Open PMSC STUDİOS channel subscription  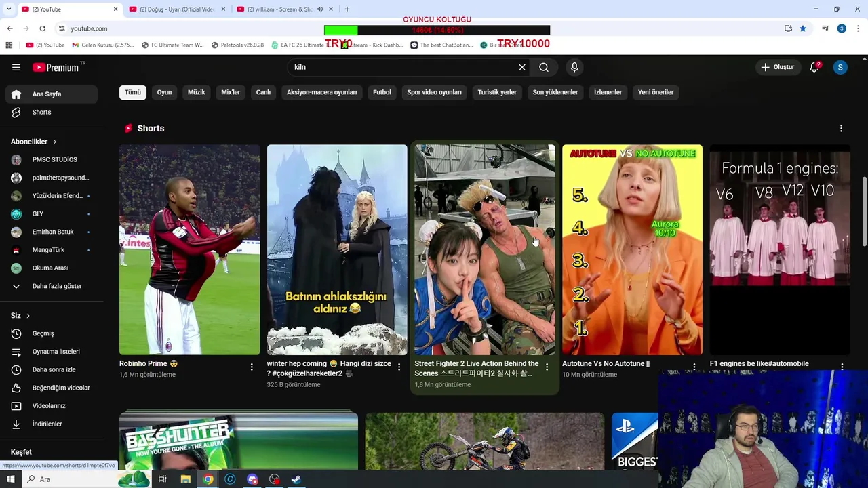52,160
